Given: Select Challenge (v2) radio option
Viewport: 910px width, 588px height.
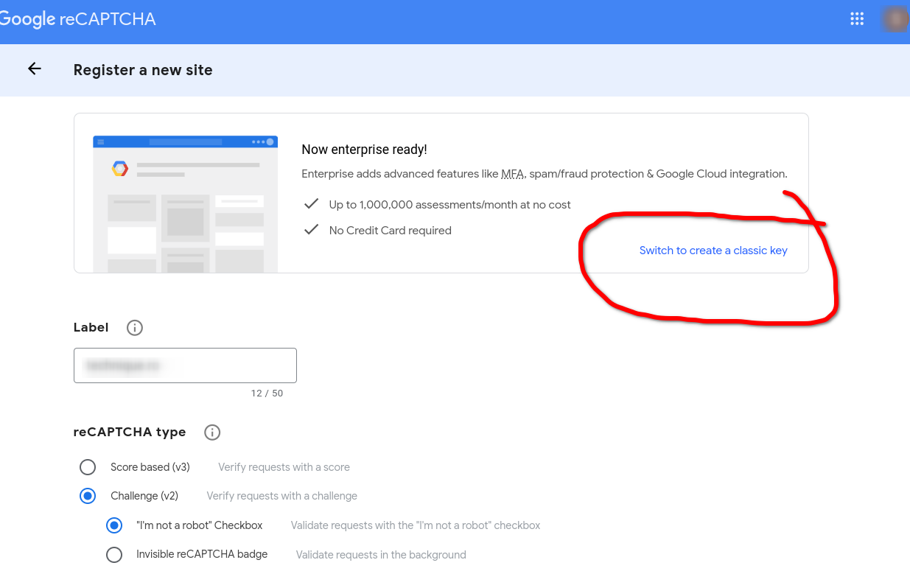Looking at the screenshot, I should click(88, 496).
